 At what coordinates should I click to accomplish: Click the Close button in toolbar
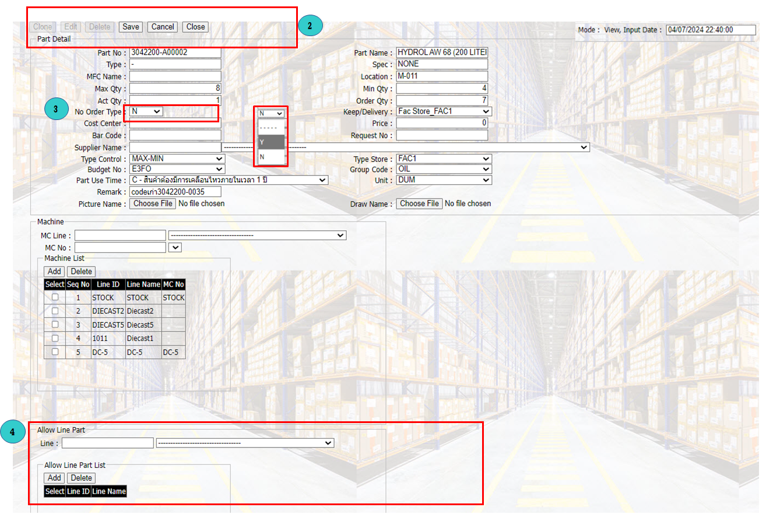(195, 27)
